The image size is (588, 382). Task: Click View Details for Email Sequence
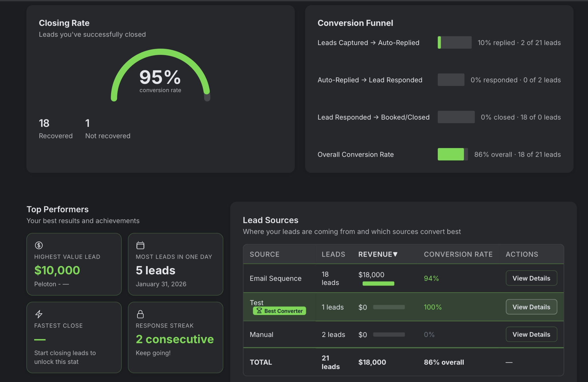click(x=531, y=278)
